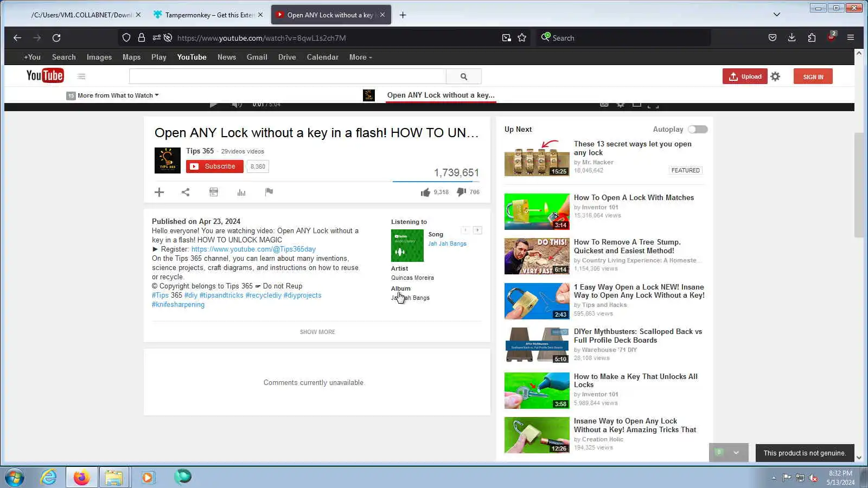868x488 pixels.
Task: Bookmark this page with the star icon
Action: [x=522, y=38]
